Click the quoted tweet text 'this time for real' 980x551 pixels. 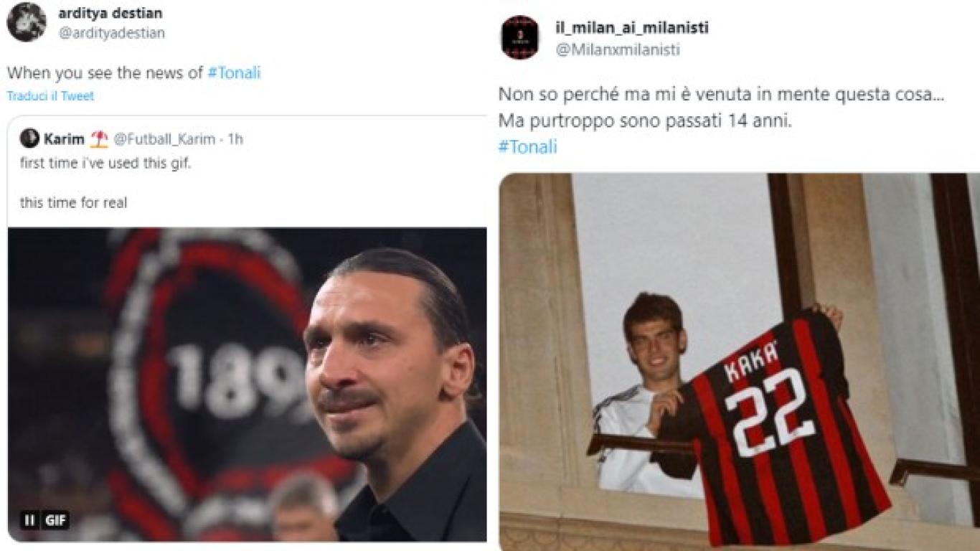click(73, 203)
